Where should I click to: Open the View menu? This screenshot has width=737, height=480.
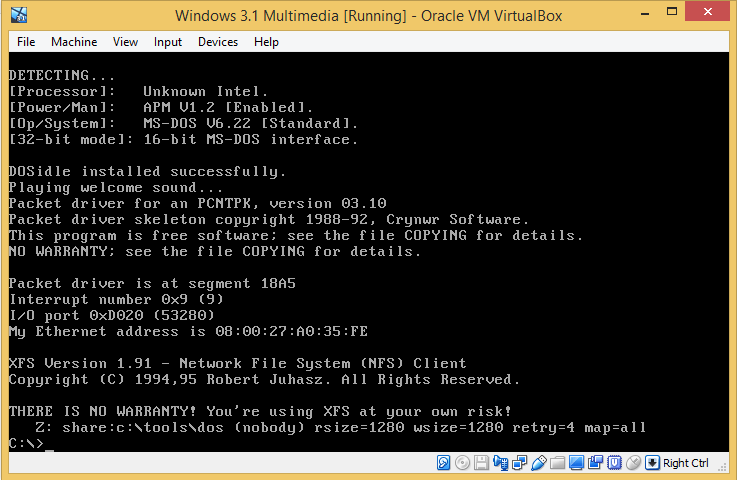coord(125,42)
